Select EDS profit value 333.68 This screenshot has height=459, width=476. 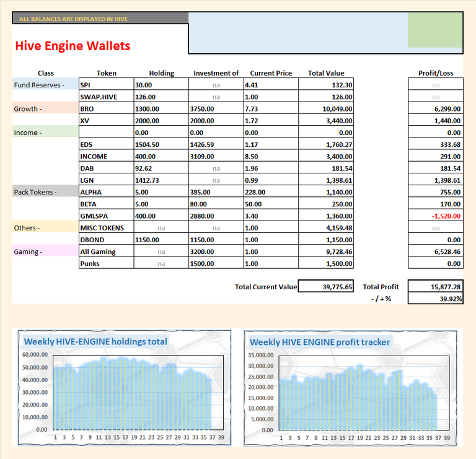coord(436,144)
